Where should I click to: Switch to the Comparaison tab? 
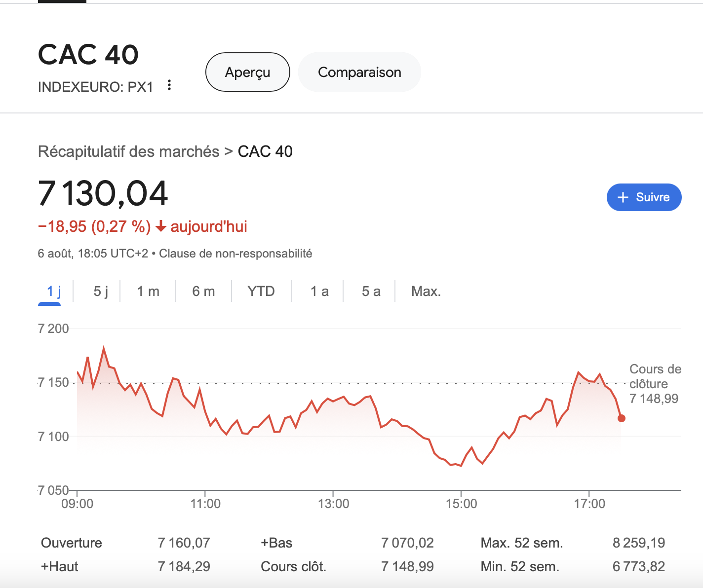pyautogui.click(x=359, y=72)
